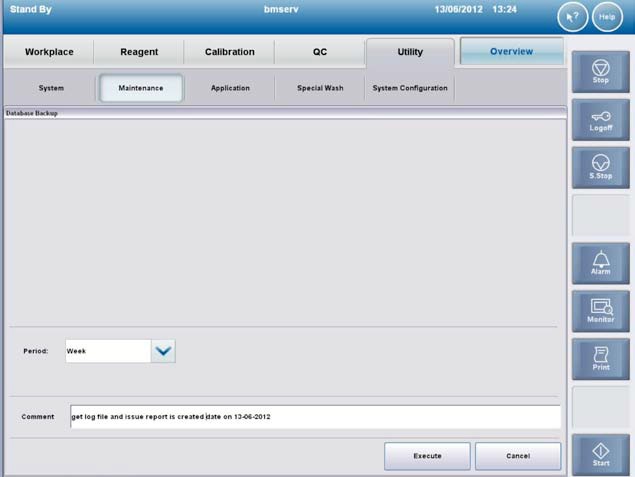
Task: Expand the Period dropdown arrow
Action: coord(163,351)
